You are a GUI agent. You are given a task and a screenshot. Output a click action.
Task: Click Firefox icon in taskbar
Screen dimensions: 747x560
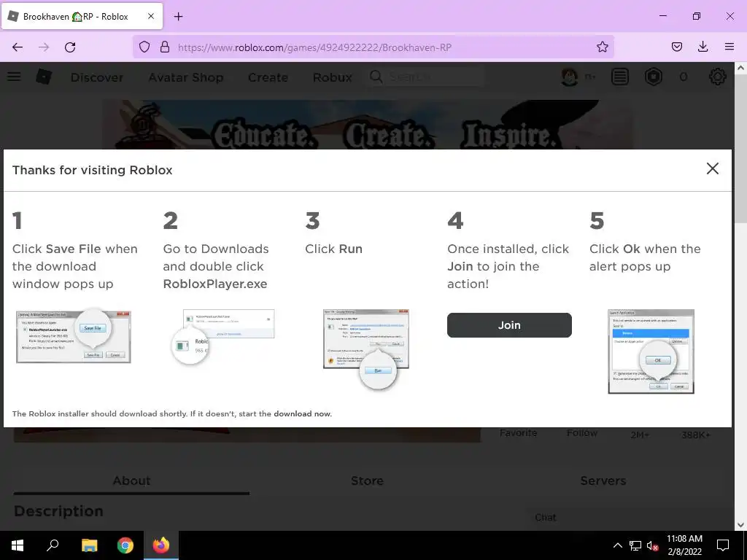(x=161, y=545)
